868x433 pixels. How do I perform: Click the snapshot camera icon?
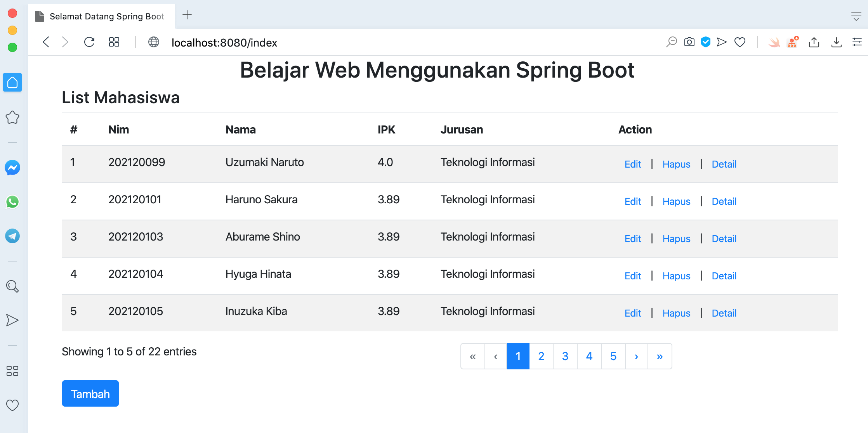tap(689, 42)
